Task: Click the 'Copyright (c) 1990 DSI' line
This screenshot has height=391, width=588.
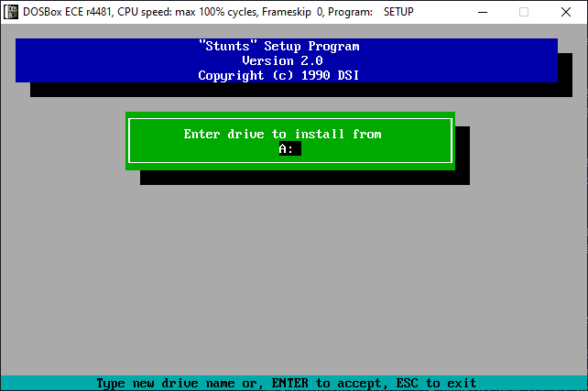Action: point(278,75)
